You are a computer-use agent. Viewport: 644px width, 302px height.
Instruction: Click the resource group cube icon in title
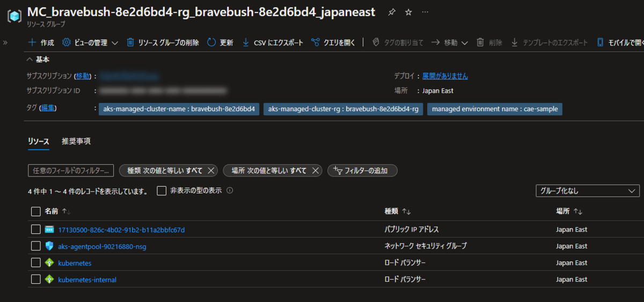pyautogui.click(x=14, y=16)
